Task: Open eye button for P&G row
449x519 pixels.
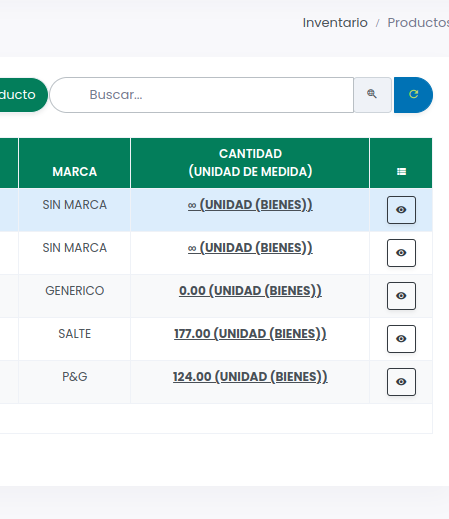Action: 401,382
